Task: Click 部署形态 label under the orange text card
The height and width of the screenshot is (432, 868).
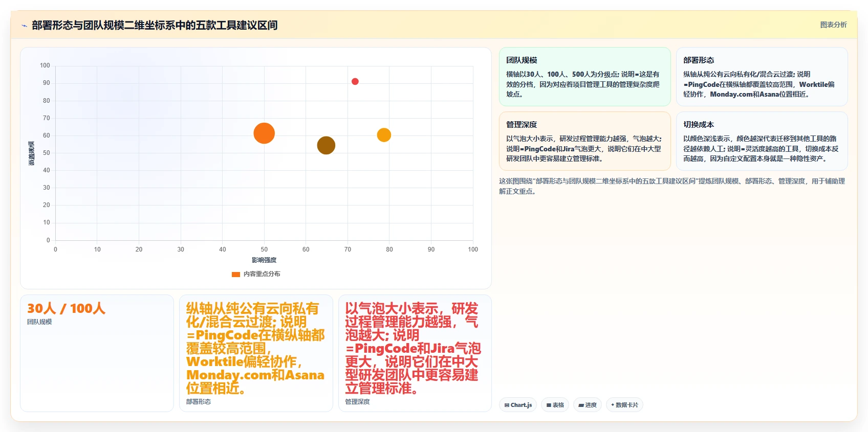Action: pyautogui.click(x=199, y=402)
